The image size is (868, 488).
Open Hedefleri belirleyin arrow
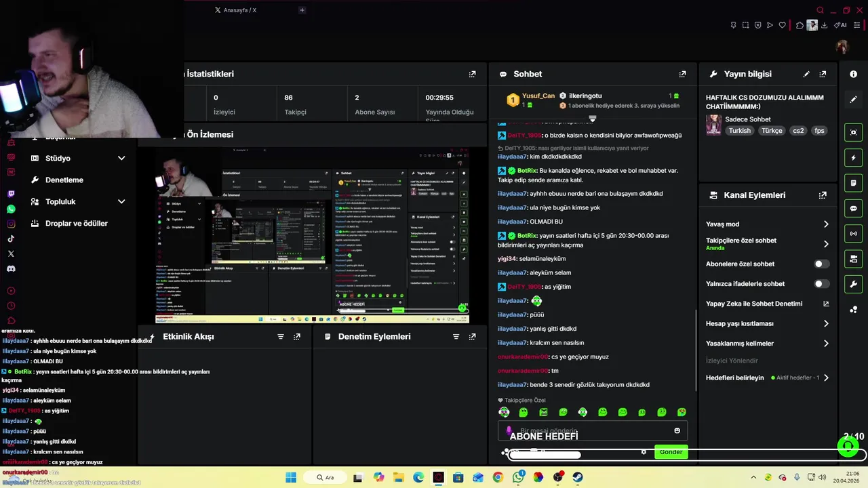point(826,378)
